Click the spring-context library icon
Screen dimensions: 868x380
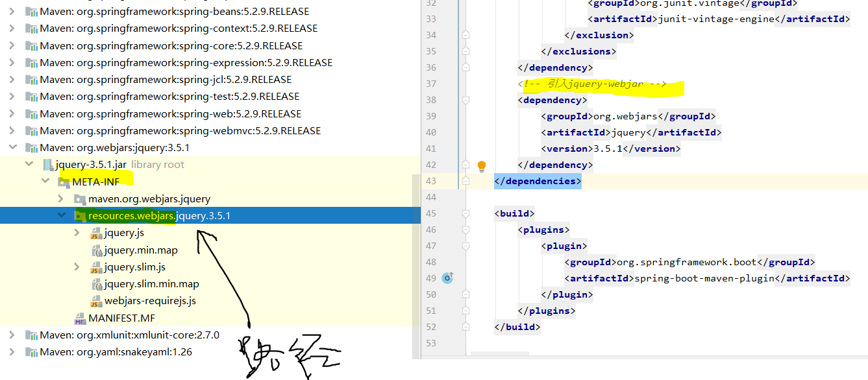click(31, 29)
